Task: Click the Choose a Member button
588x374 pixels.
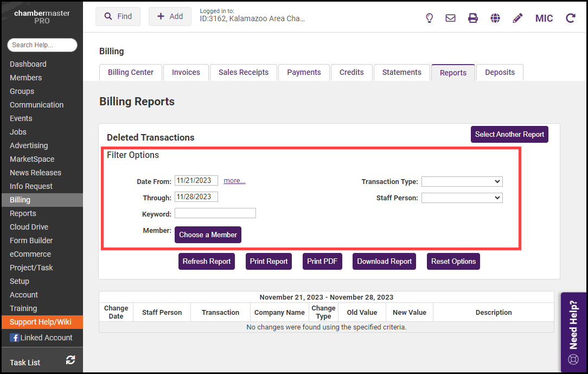Action: (208, 234)
